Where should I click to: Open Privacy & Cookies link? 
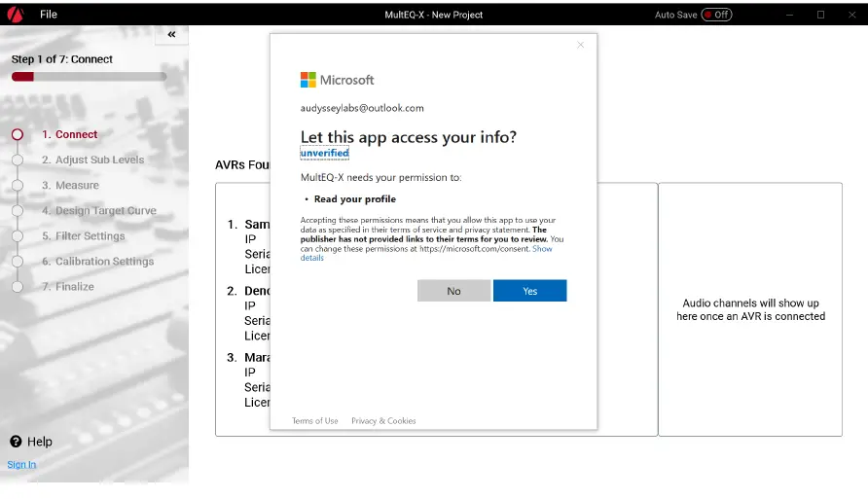pyautogui.click(x=383, y=421)
